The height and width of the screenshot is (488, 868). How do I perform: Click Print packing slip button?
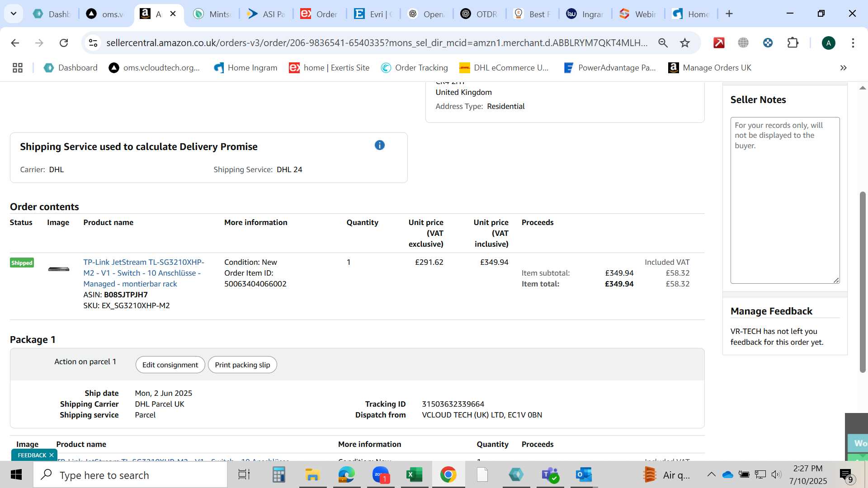pos(242,365)
